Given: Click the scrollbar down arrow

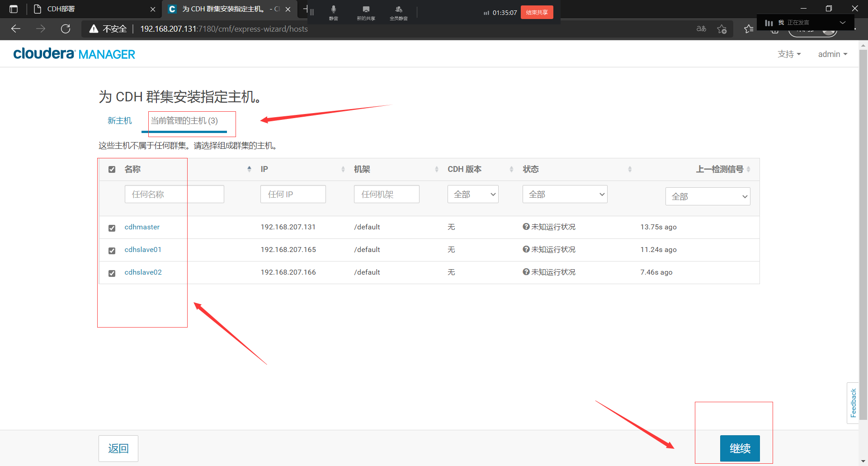Looking at the screenshot, I should click(x=863, y=461).
